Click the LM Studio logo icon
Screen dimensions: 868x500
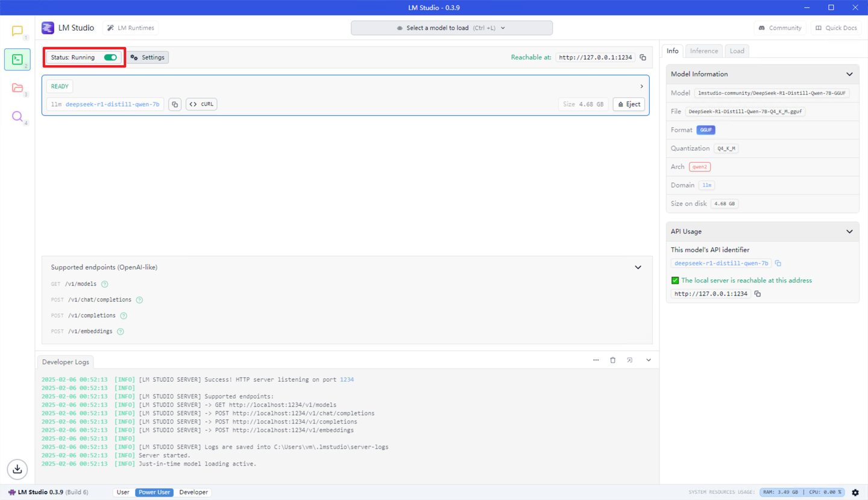tap(48, 28)
